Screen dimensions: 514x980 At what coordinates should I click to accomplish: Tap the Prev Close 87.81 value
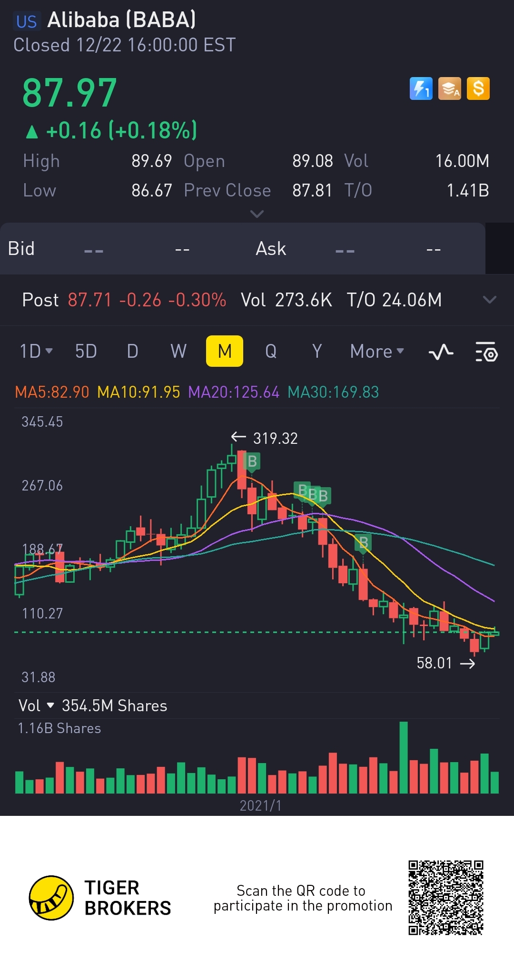click(x=312, y=191)
